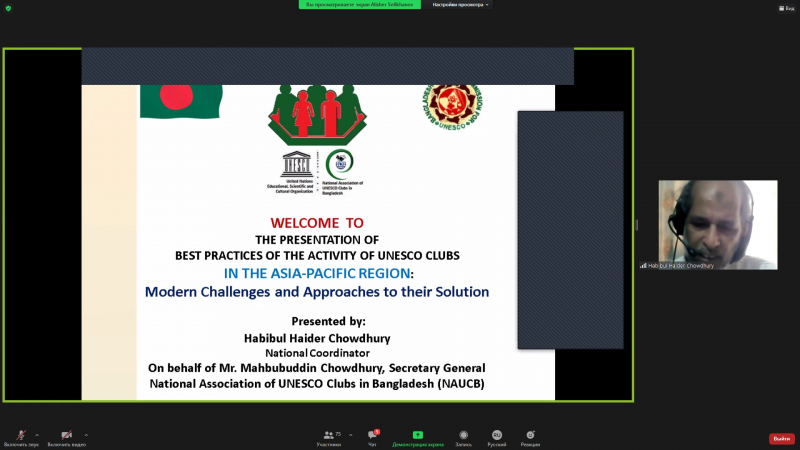Start screen share via Демонстрация экрана

[x=417, y=438]
